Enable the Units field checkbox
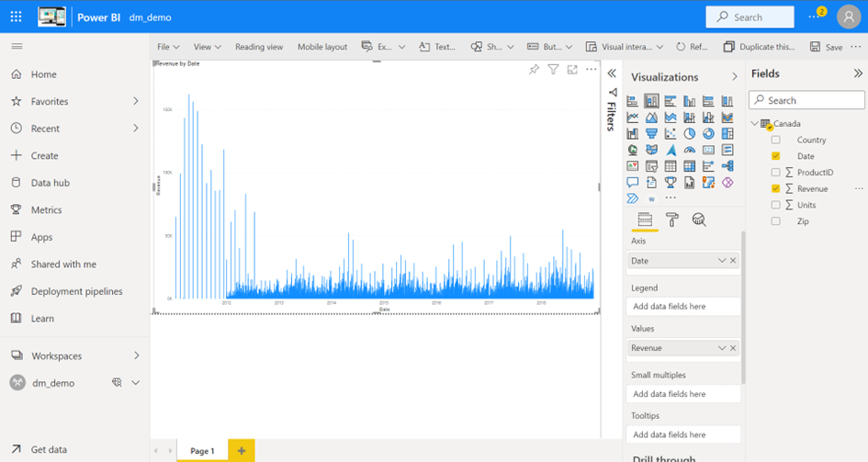Screen dimensions: 868x462 pos(776,205)
